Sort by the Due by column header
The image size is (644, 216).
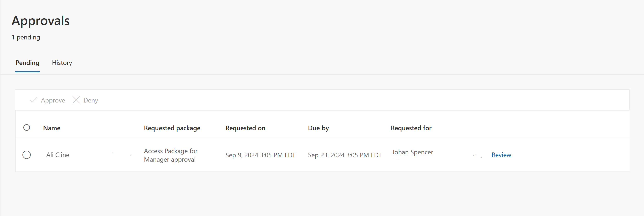318,128
